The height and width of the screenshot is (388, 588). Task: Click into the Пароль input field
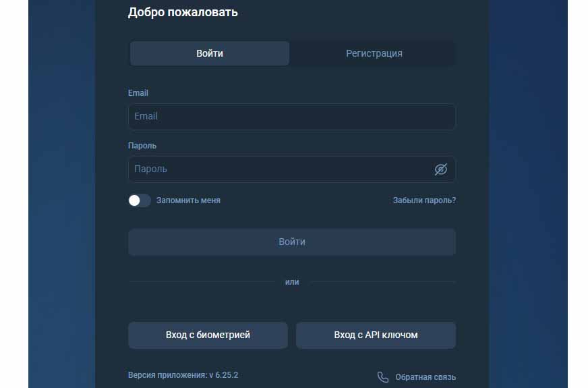(292, 169)
